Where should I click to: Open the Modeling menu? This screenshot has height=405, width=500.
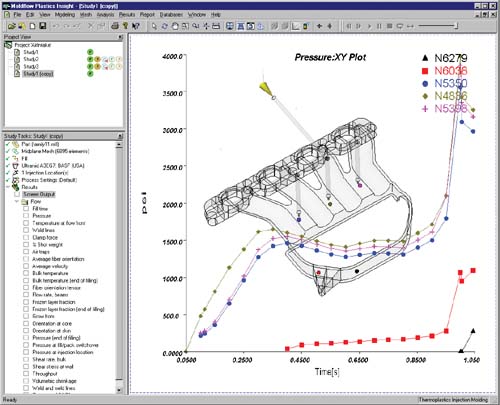pos(65,15)
